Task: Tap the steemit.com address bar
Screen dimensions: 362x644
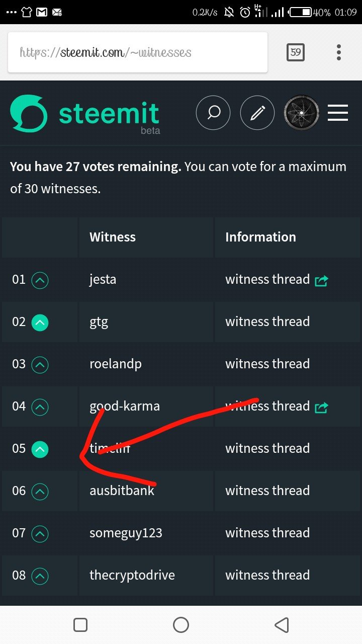Action: [x=138, y=52]
